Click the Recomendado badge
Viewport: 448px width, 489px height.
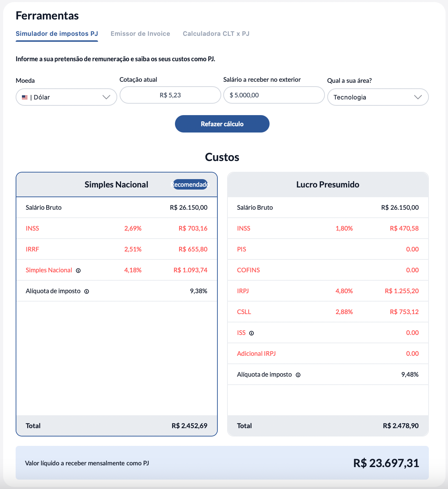coord(190,184)
